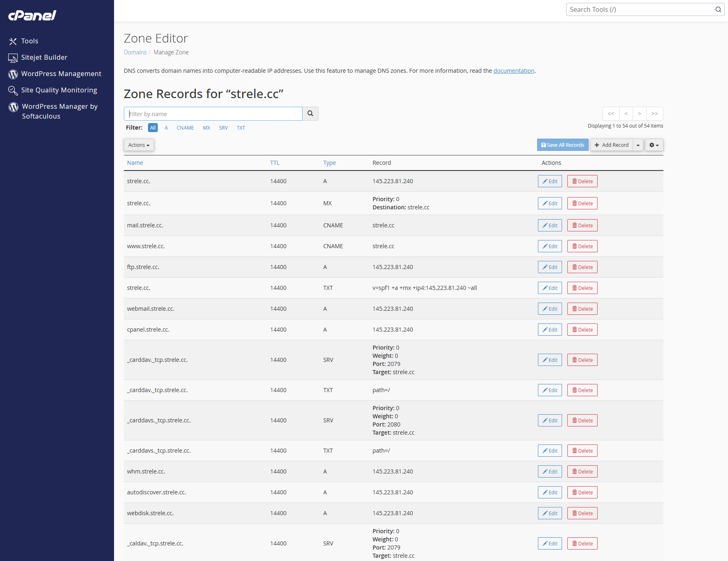
Task: Click the Filter by name field
Action: click(213, 114)
